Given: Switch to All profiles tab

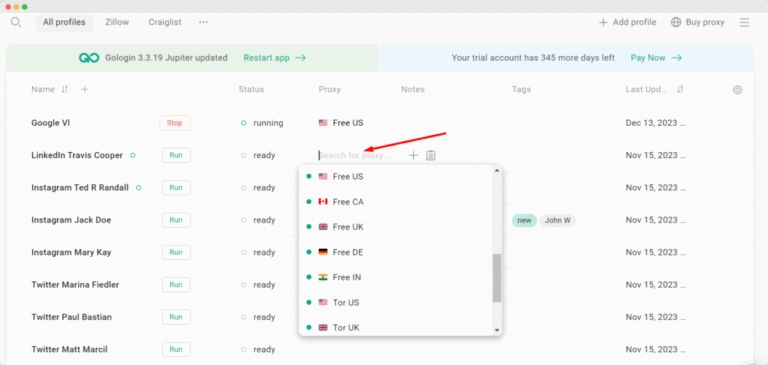Looking at the screenshot, I should (64, 23).
